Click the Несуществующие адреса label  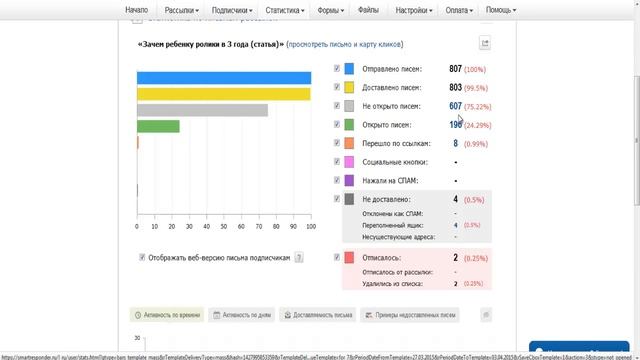pyautogui.click(x=398, y=237)
